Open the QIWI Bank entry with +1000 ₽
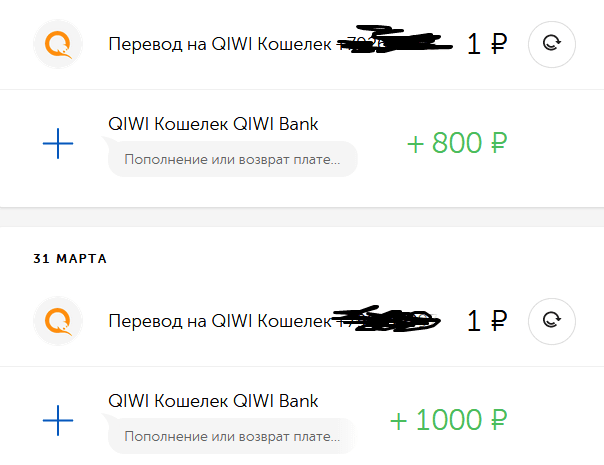The image size is (604, 465). coord(213,402)
